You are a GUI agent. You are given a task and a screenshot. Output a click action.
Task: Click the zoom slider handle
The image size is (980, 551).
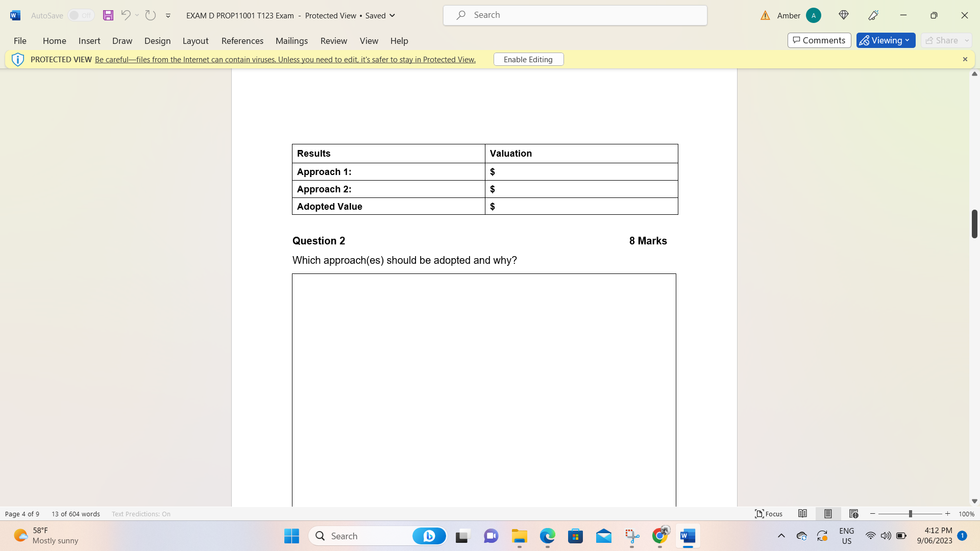[910, 514]
